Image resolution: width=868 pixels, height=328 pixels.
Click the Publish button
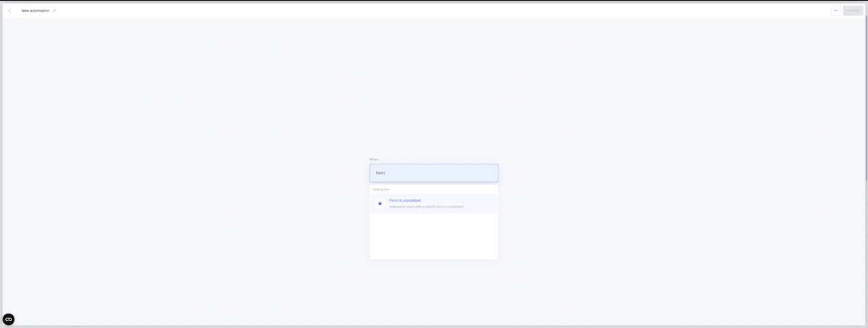[853, 11]
